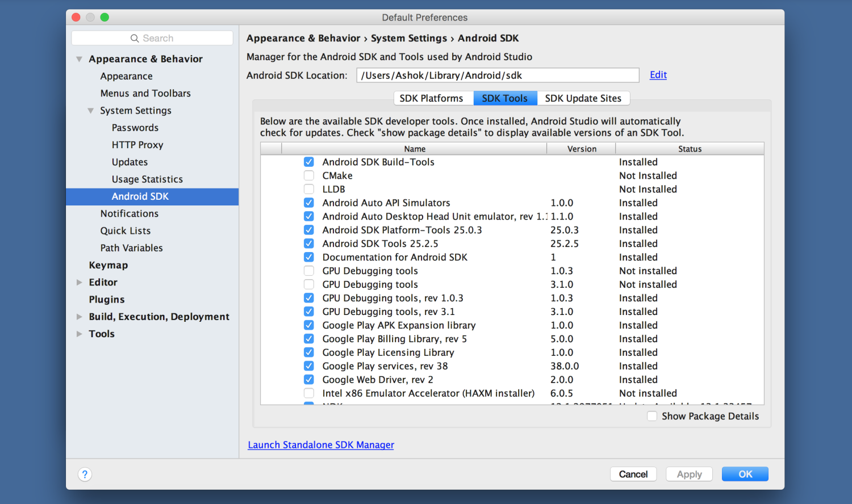The image size is (852, 504).
Task: Select the SDK Tools tab
Action: pos(505,98)
